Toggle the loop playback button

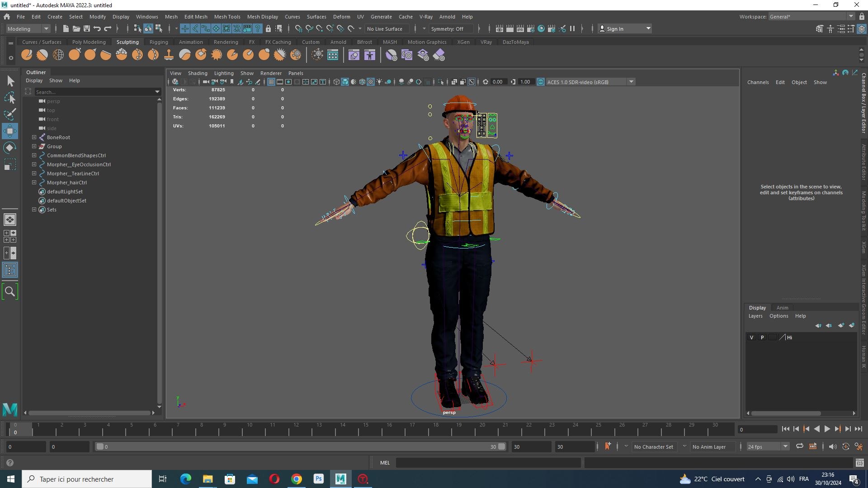[799, 446]
